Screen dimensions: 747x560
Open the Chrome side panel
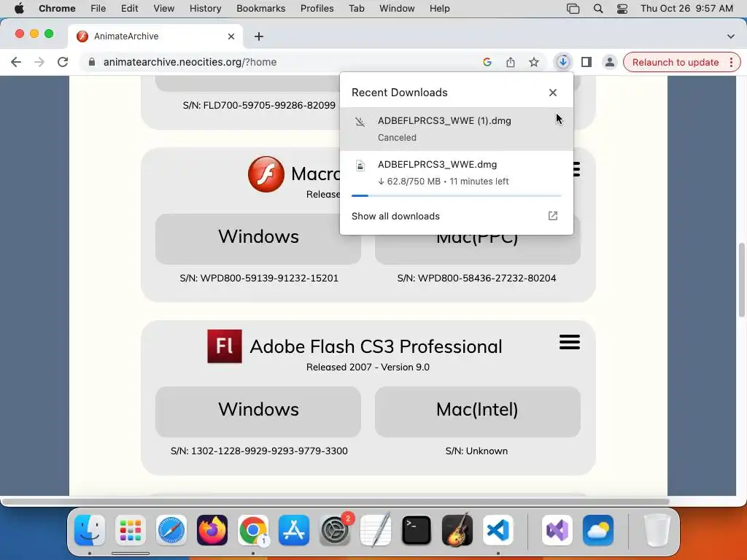[x=586, y=62]
